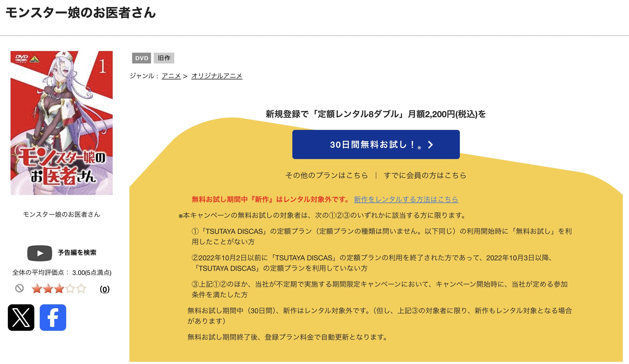This screenshot has width=629, height=364.
Task: Click the page heading モンスター娘のお医者さん
Action: tap(81, 13)
